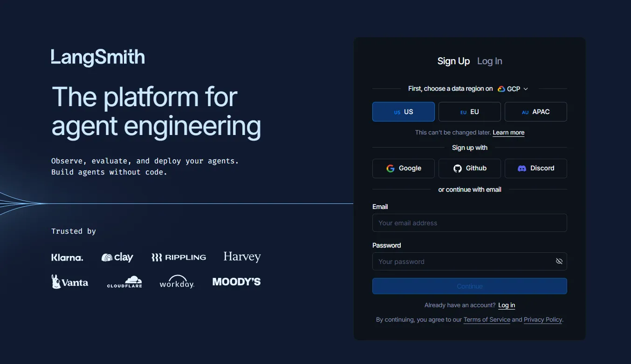Sign up with Discord
631x364 pixels.
(536, 169)
